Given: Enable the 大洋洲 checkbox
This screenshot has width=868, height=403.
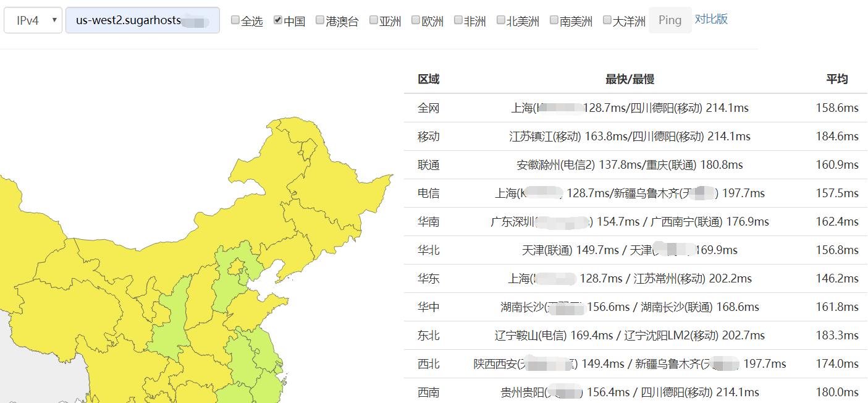Looking at the screenshot, I should 607,19.
